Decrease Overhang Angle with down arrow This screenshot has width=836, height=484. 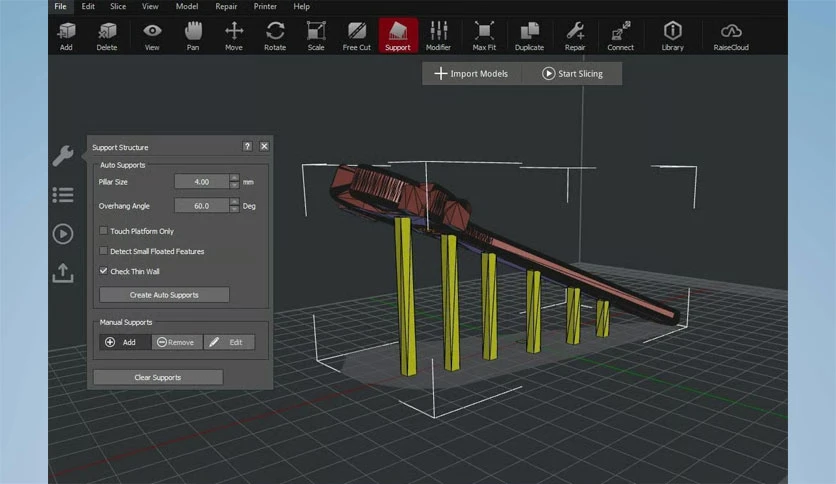click(x=234, y=209)
